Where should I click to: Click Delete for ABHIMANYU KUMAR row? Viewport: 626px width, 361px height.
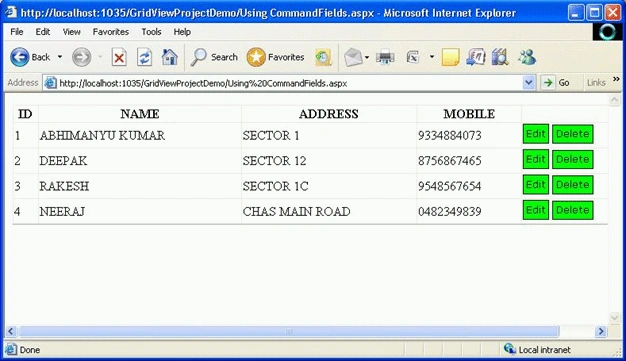coord(573,134)
